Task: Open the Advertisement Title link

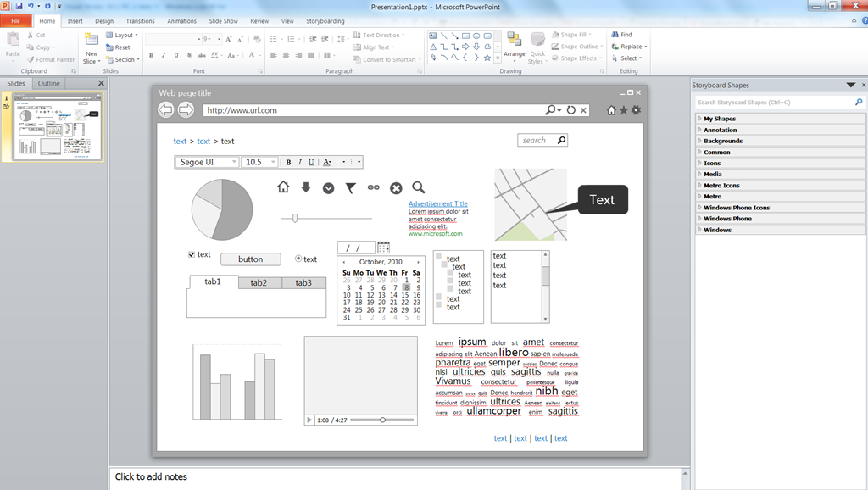Action: tap(438, 203)
